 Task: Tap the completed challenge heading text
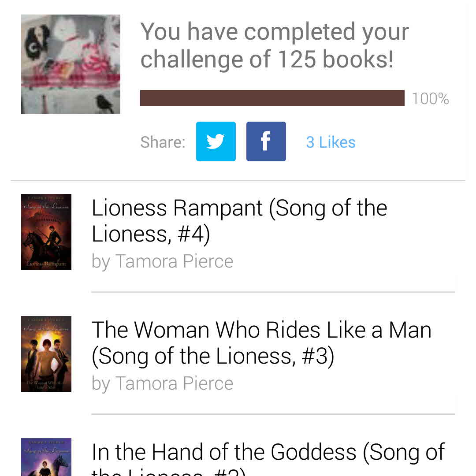point(274,45)
